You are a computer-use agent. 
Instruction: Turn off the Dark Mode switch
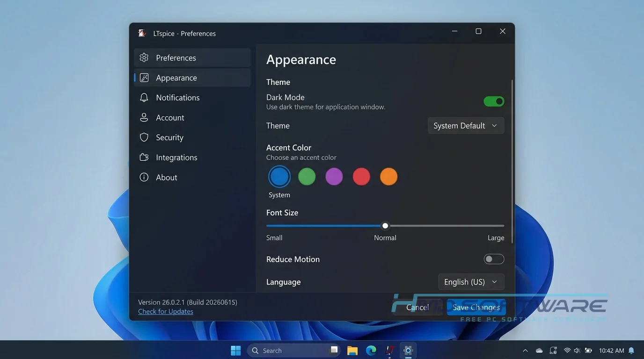pos(494,101)
